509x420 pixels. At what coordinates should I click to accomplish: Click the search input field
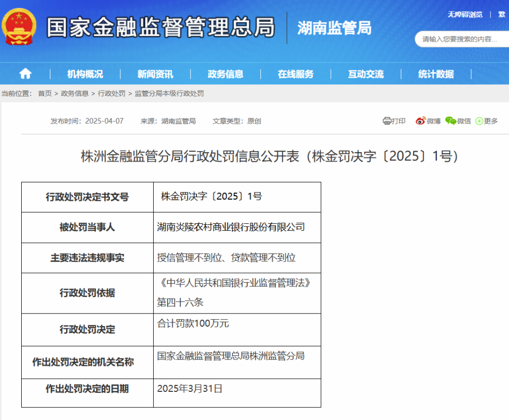462,39
